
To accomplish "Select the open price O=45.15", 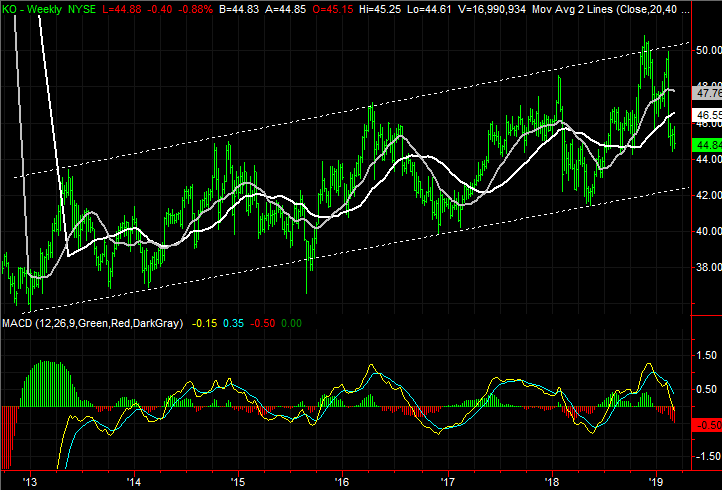I will [333, 9].
